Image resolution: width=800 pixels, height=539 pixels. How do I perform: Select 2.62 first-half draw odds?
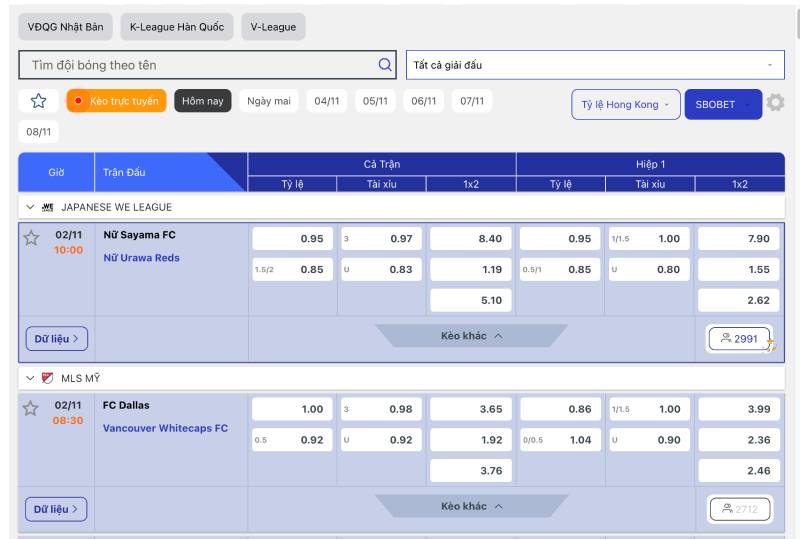click(x=738, y=300)
